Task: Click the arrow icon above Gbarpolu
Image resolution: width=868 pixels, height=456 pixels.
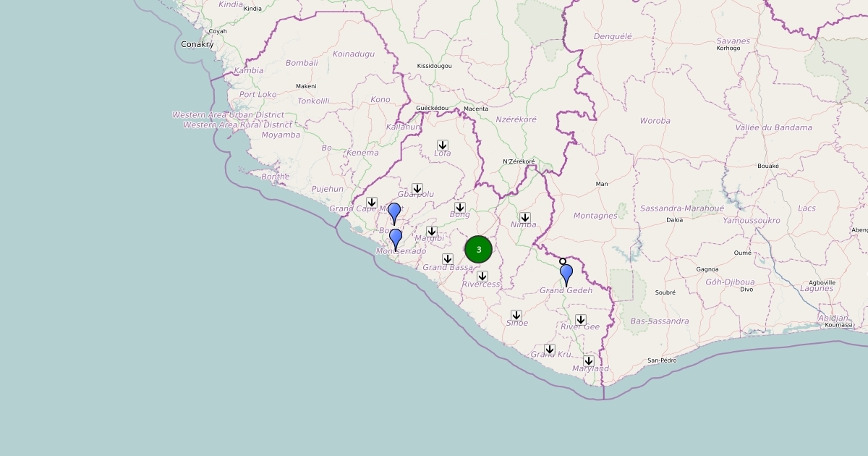Action: [x=417, y=189]
